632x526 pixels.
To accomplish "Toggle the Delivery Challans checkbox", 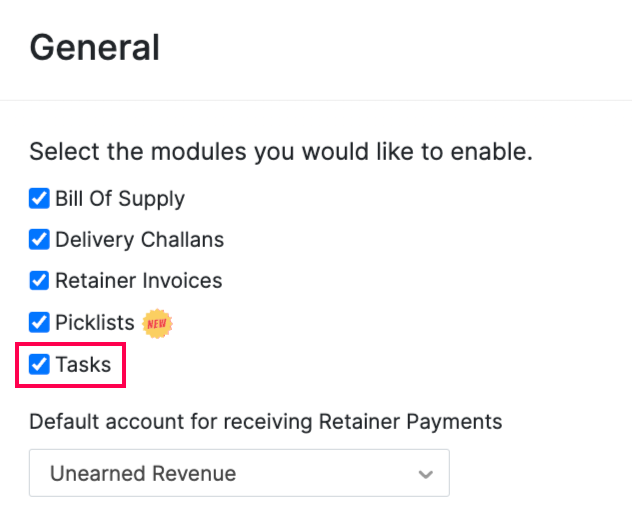I will [39, 240].
